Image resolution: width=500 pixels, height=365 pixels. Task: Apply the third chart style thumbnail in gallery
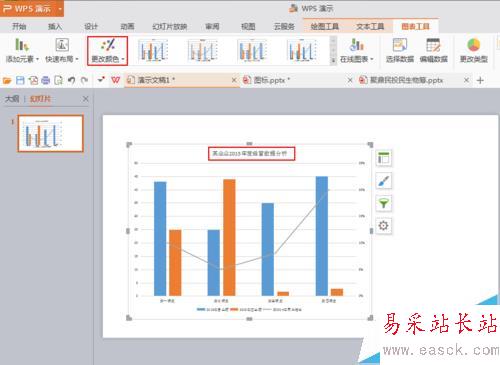pos(252,50)
